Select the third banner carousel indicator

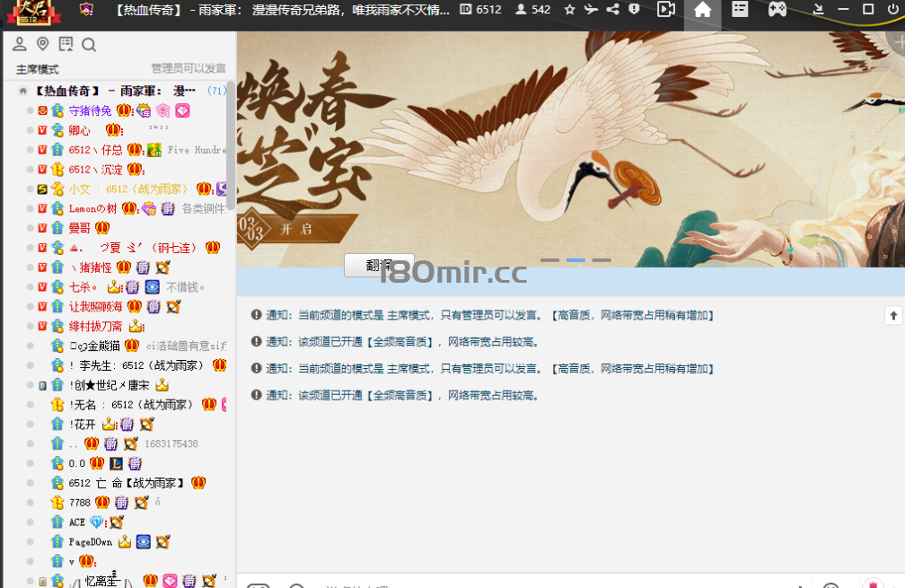pos(602,260)
